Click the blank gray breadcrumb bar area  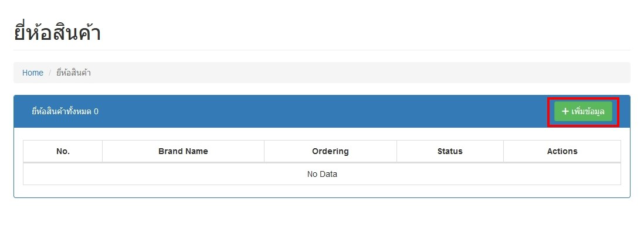pos(352,73)
